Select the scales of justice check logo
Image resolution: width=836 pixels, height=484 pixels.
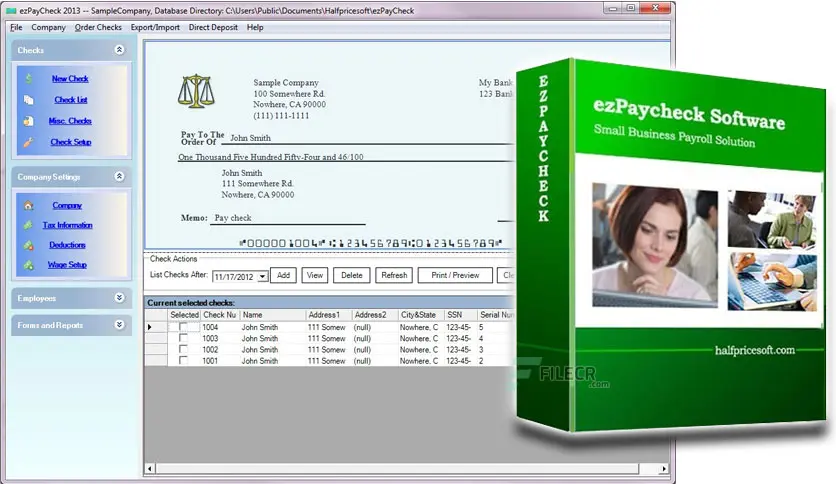tap(196, 91)
